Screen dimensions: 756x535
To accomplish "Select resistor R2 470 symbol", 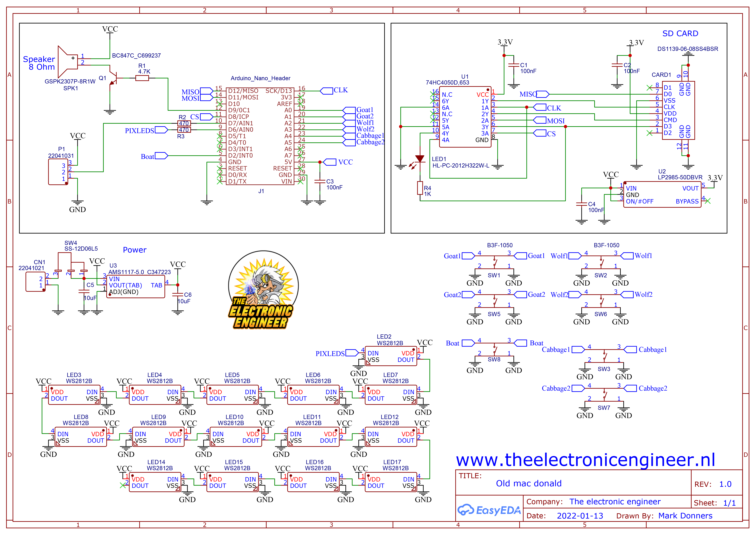I will (x=184, y=123).
